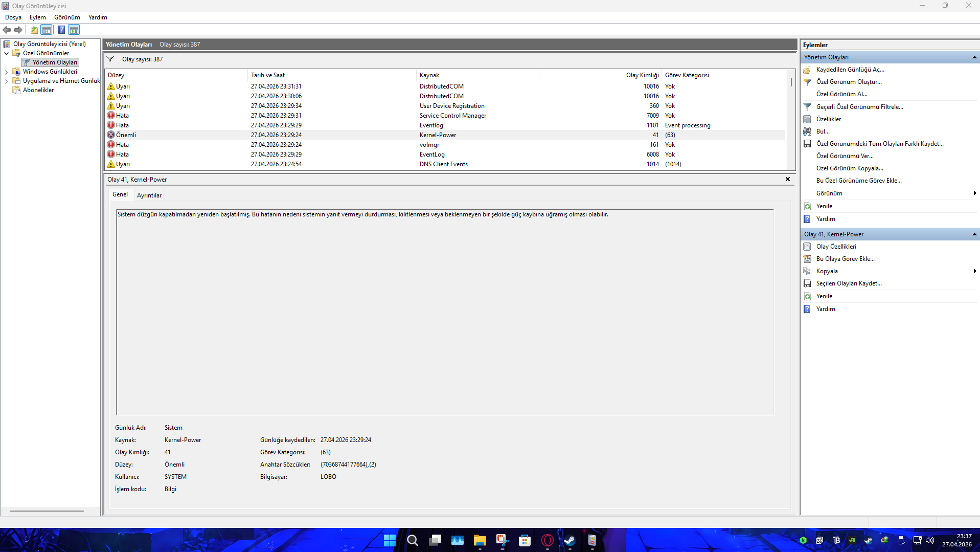The image size is (980, 552).
Task: Collapse the Olay 41, Kernel-Power actions section
Action: 974,234
